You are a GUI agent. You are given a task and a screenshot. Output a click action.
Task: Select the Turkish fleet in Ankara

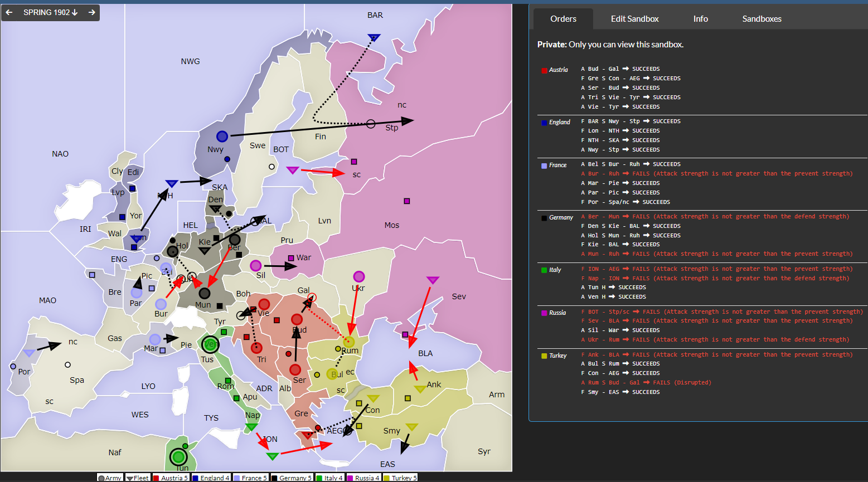(x=420, y=389)
